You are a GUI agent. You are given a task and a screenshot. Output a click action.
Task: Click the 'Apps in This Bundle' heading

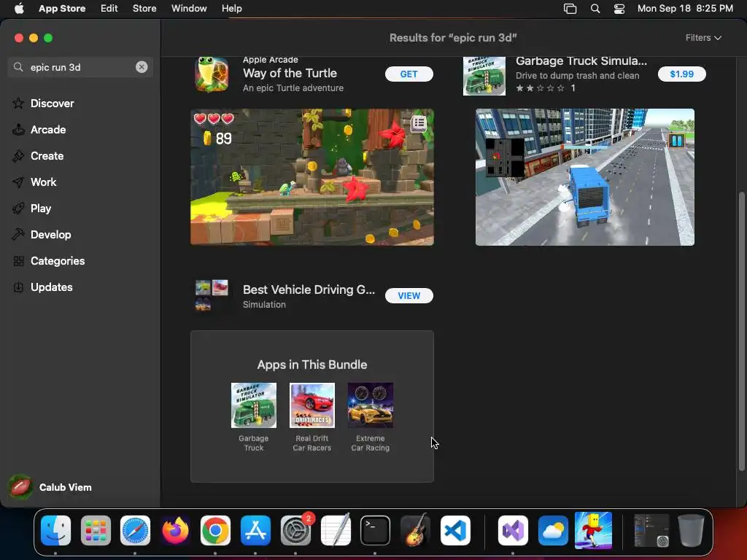coord(312,365)
